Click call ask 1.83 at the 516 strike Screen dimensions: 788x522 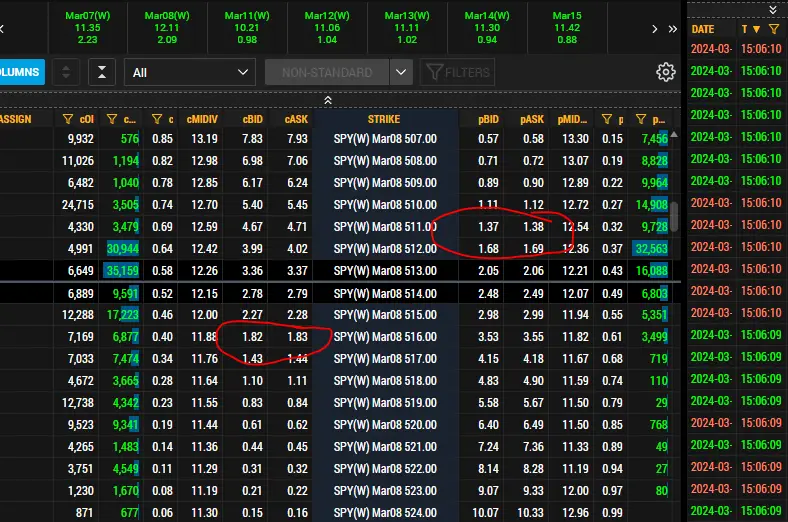click(x=298, y=337)
